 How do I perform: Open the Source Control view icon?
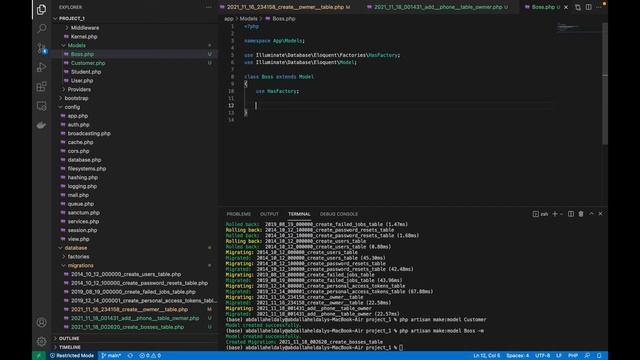click(x=41, y=48)
